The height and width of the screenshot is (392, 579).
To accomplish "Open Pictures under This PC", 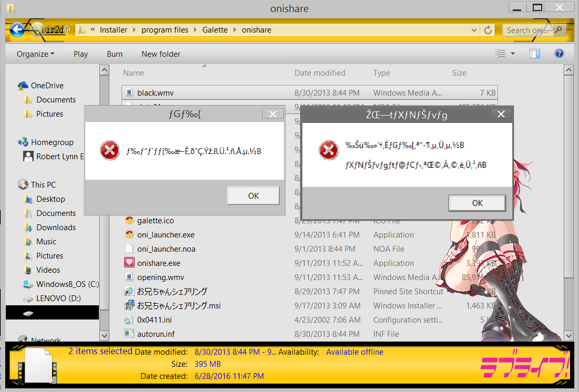I will click(49, 256).
